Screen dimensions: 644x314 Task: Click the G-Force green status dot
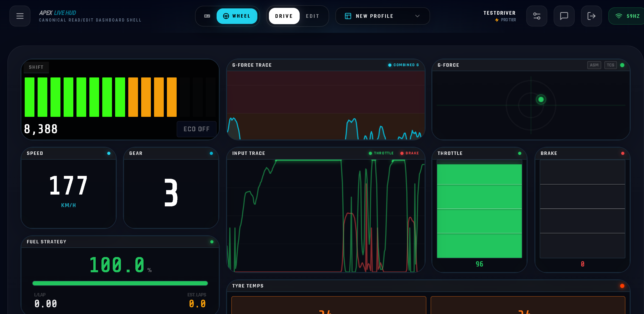click(622, 65)
